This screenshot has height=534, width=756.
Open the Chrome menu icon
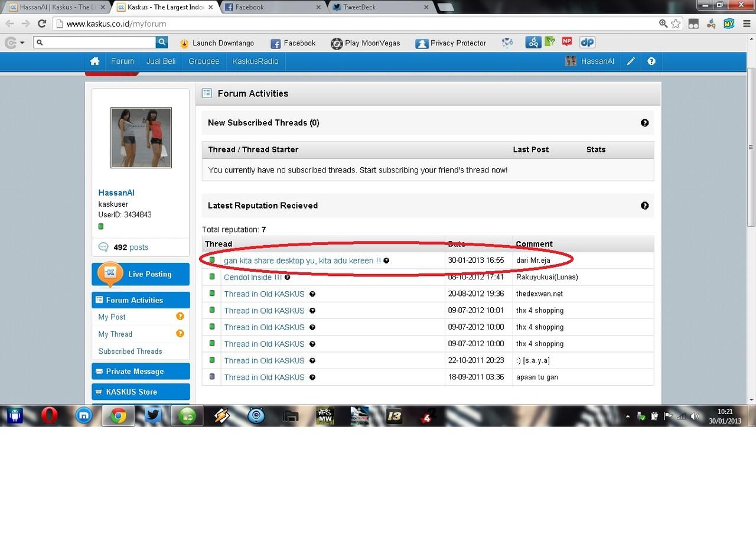click(745, 24)
